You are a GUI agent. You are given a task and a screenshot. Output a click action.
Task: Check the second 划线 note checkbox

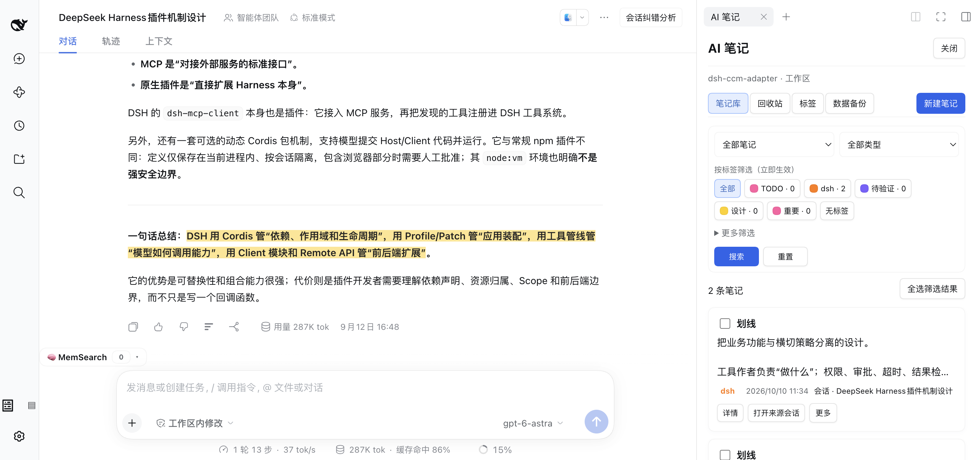click(x=725, y=455)
